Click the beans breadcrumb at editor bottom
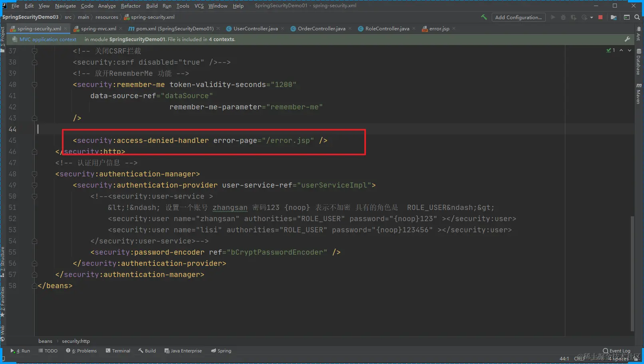 point(45,341)
